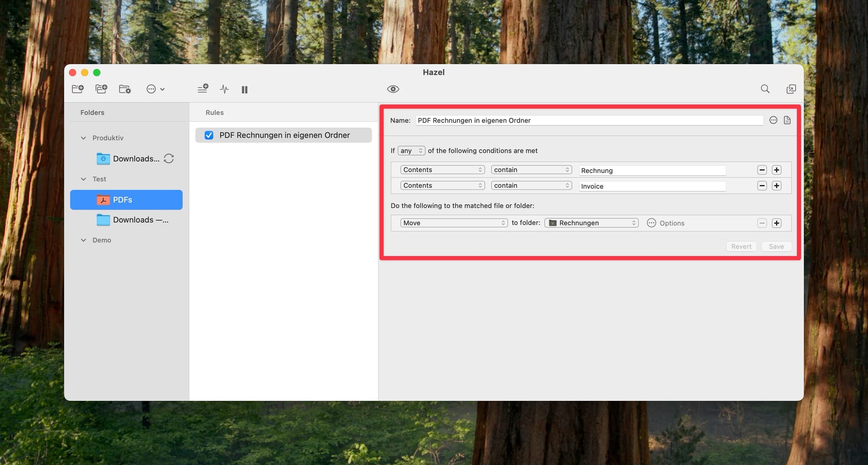Open contain dropdown in Rechnung row
The image size is (868, 465).
point(531,170)
